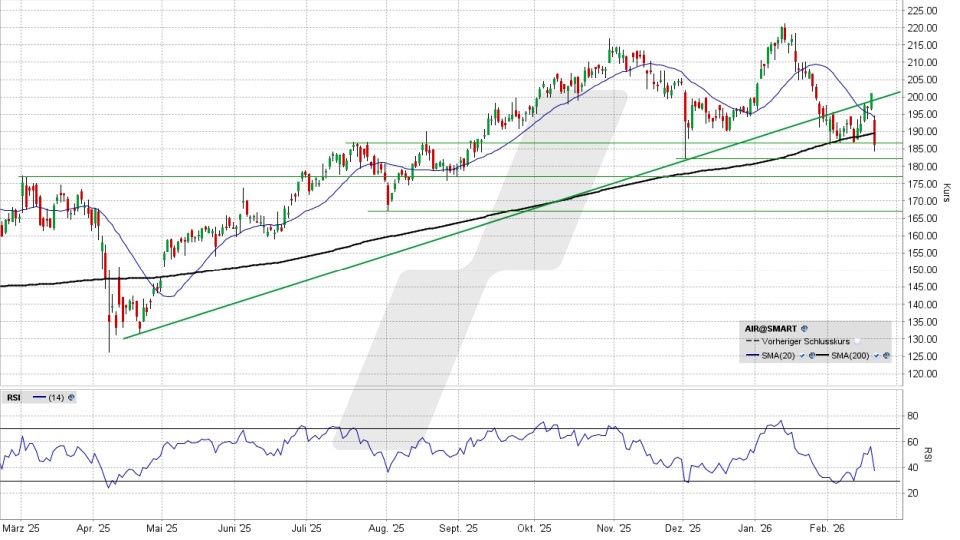Viewport: 960px width, 540px height.
Task: Open the RSI (14) settings icon
Action: [x=71, y=397]
